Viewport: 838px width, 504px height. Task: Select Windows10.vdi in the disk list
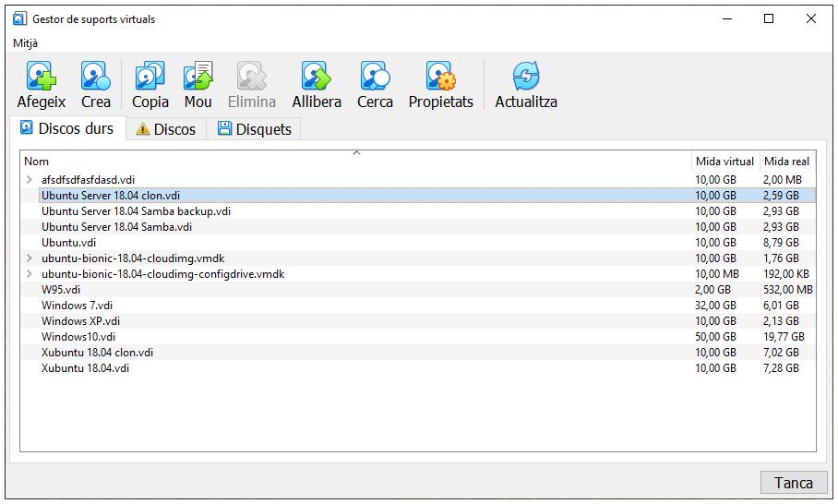point(78,337)
